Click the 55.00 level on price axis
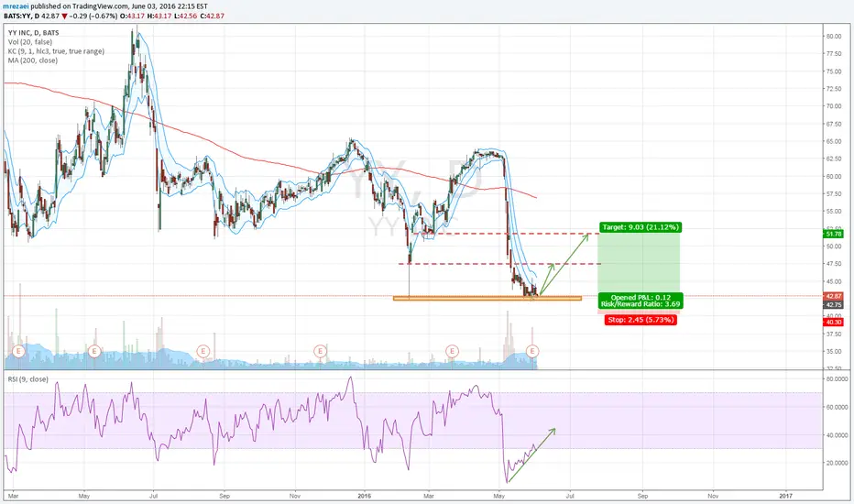This screenshot has height=504, width=854. point(833,212)
